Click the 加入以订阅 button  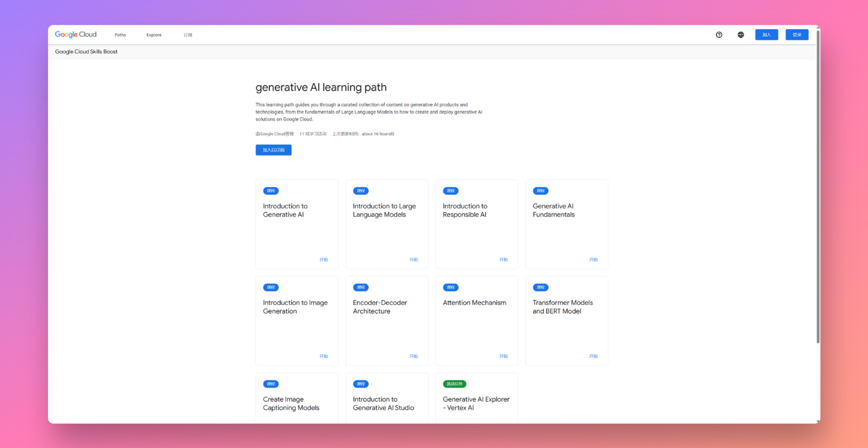(x=273, y=150)
